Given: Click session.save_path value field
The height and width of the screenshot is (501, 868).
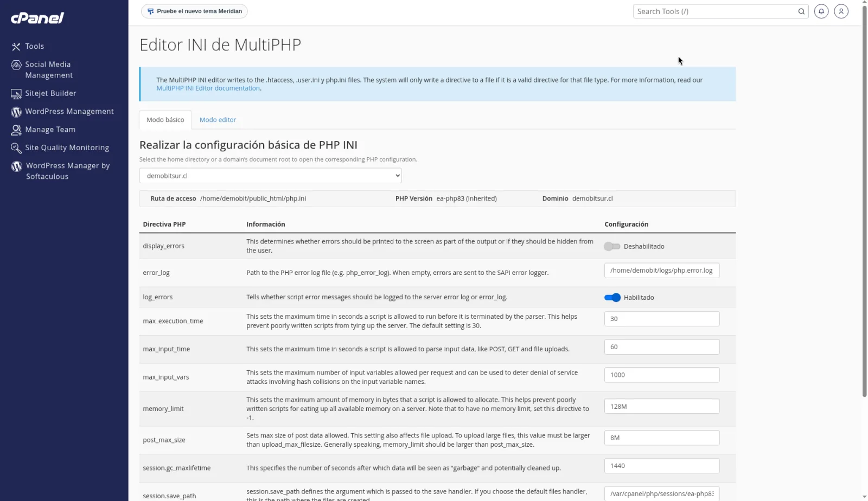Looking at the screenshot, I should pyautogui.click(x=662, y=493).
